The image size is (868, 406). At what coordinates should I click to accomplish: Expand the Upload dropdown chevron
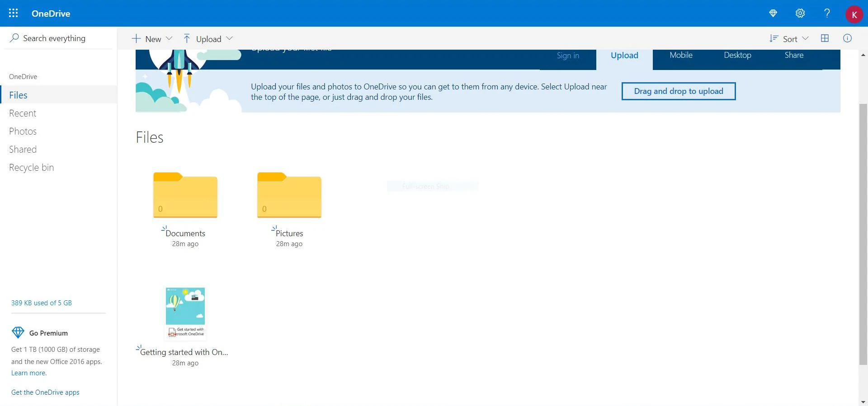(229, 38)
